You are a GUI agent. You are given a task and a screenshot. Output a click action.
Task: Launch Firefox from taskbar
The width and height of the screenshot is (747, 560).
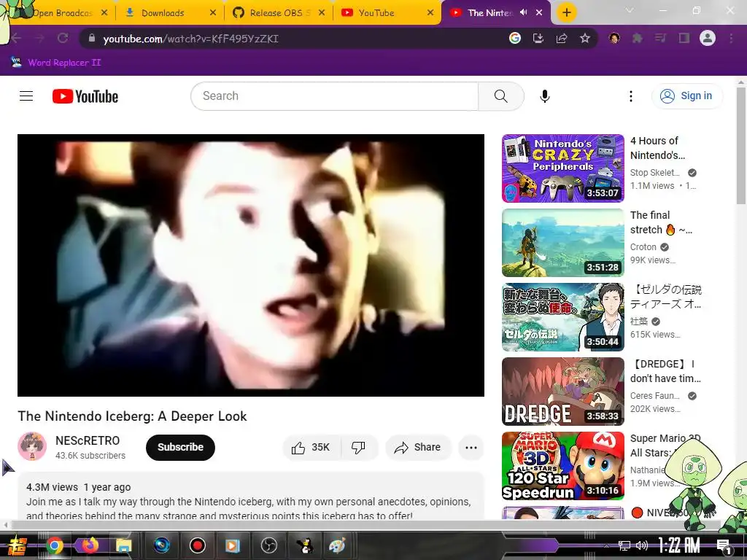(90, 545)
